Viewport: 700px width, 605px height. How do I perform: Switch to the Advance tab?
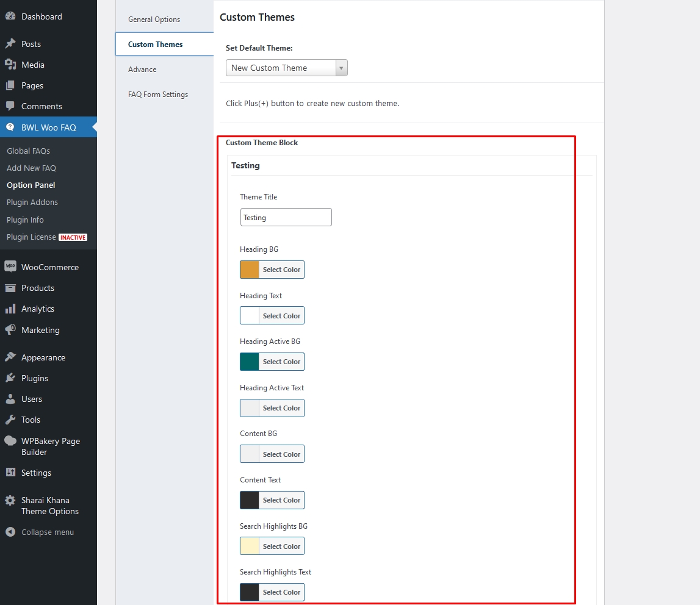click(x=142, y=69)
